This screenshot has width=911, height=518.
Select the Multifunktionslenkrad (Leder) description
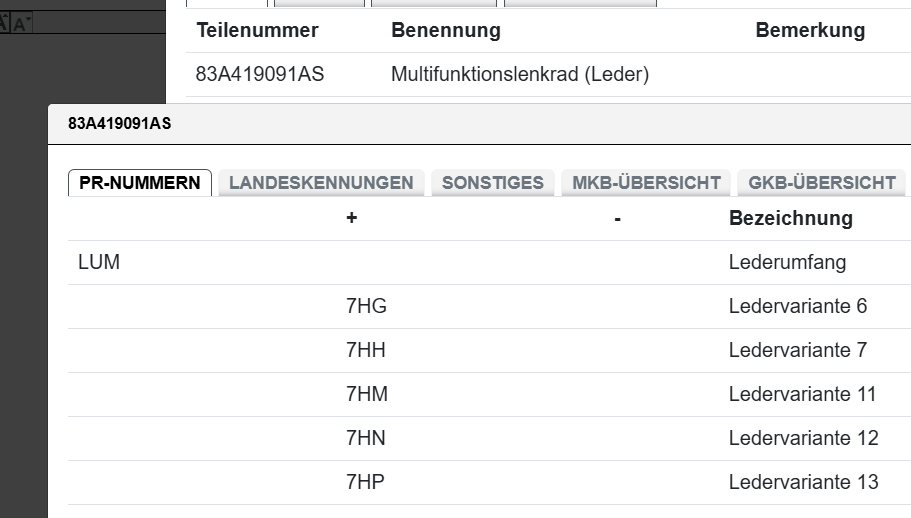(x=520, y=74)
